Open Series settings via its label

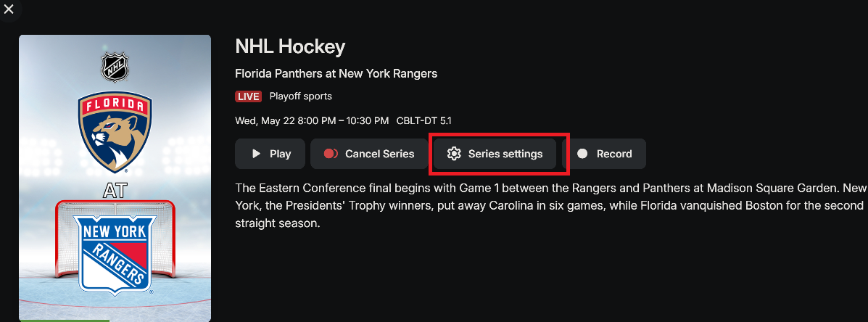pyautogui.click(x=505, y=154)
